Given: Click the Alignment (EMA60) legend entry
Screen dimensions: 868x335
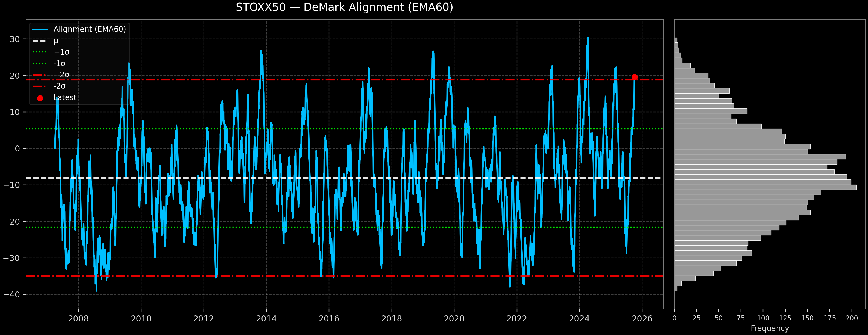Looking at the screenshot, I should coord(90,29).
